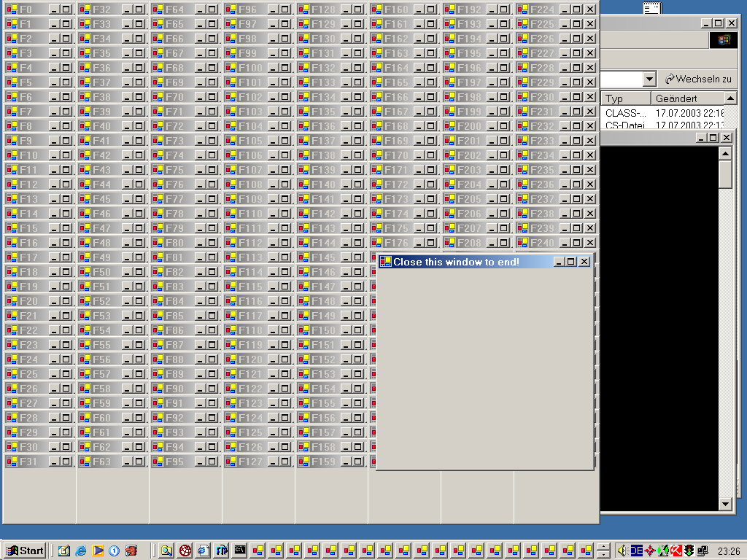The width and height of the screenshot is (747, 560).
Task: Mute system volume via the speaker tray icon
Action: point(622,551)
